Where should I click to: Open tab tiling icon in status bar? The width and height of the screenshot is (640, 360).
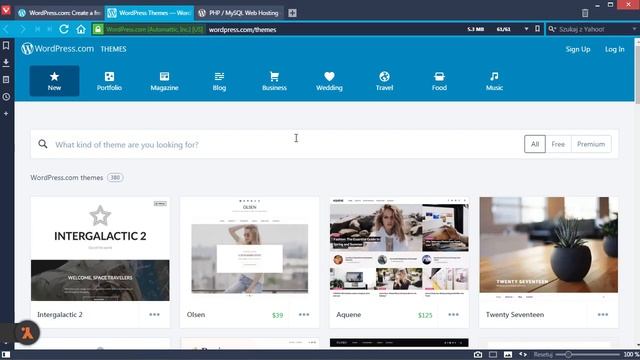coord(493,355)
